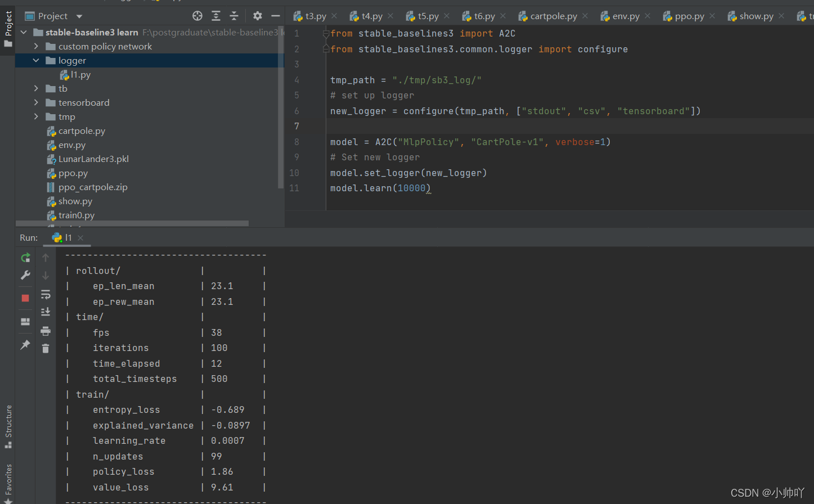Pin the Run tab with pin icon
814x504 pixels.
pyautogui.click(x=25, y=345)
